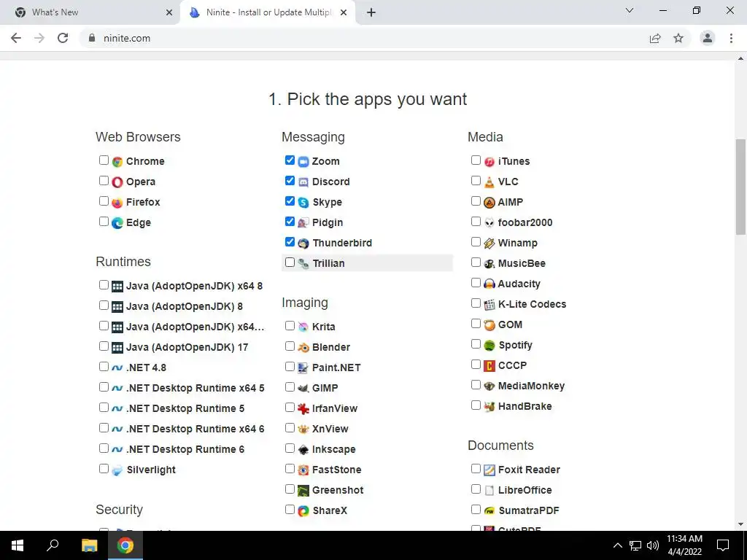The image size is (747, 560).
Task: Open a new browser tab
Action: [x=371, y=12]
